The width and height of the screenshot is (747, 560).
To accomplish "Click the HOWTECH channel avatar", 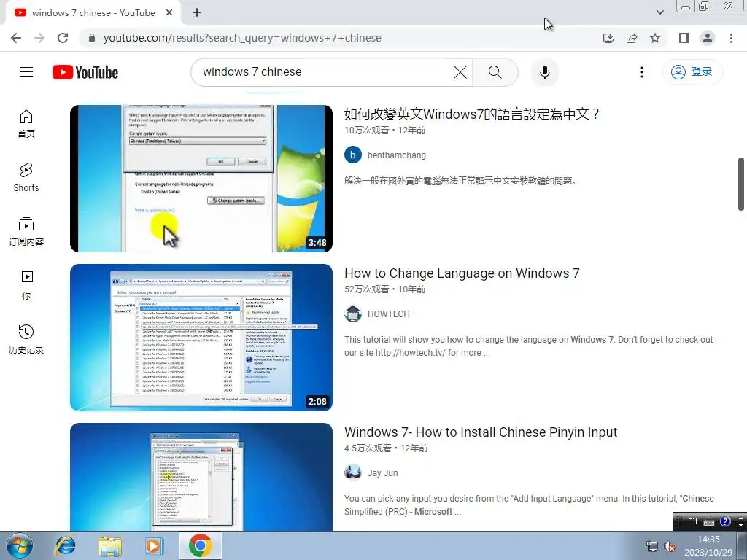I will [353, 314].
